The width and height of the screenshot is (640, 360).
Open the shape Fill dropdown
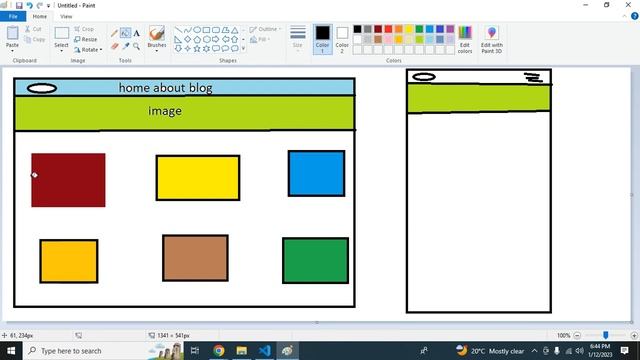point(260,39)
